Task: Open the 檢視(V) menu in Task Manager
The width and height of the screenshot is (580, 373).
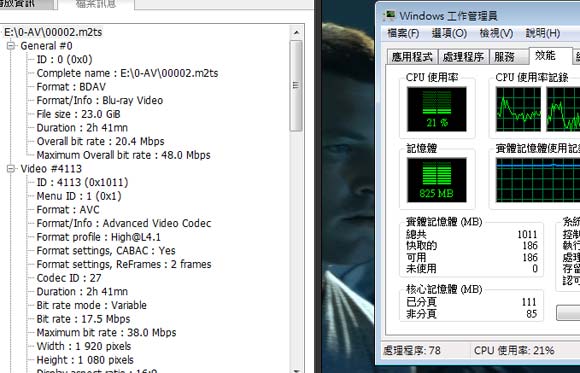Action: pos(496,33)
